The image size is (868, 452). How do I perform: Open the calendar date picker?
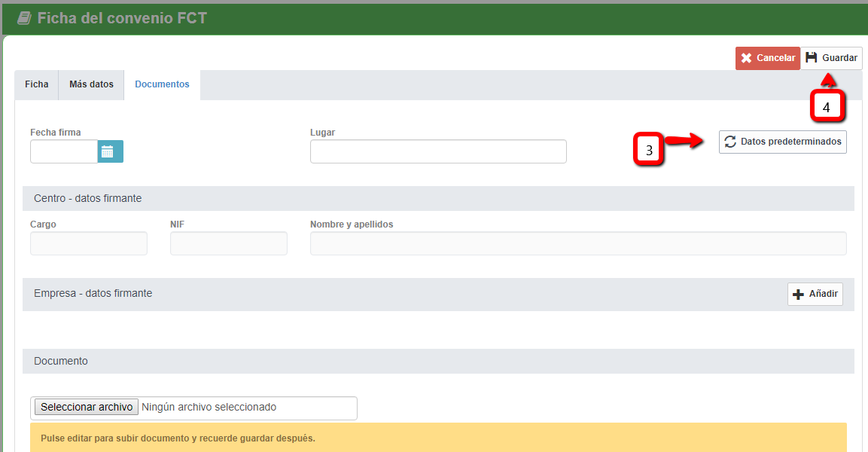pos(110,151)
